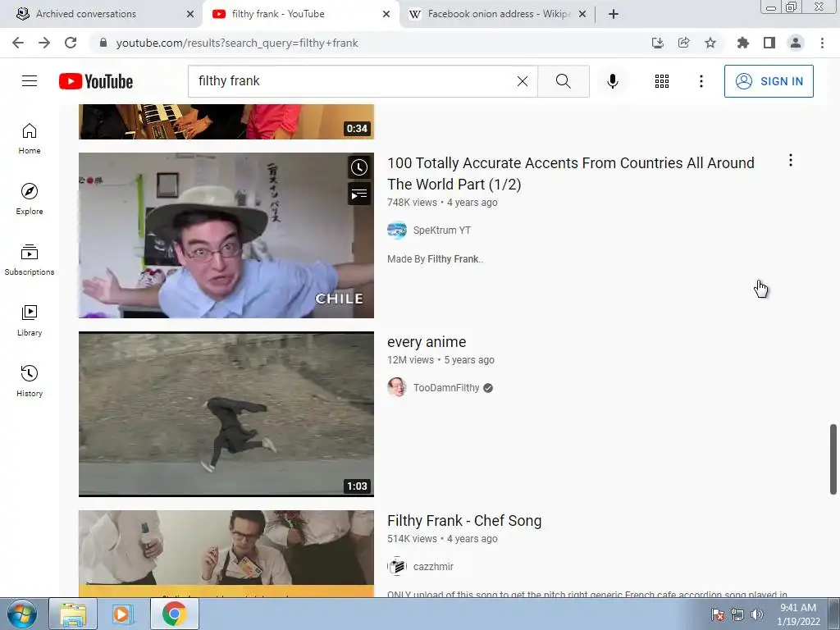This screenshot has height=630, width=840.
Task: Open 100 Totally Accurate Accents video title
Action: tap(571, 174)
